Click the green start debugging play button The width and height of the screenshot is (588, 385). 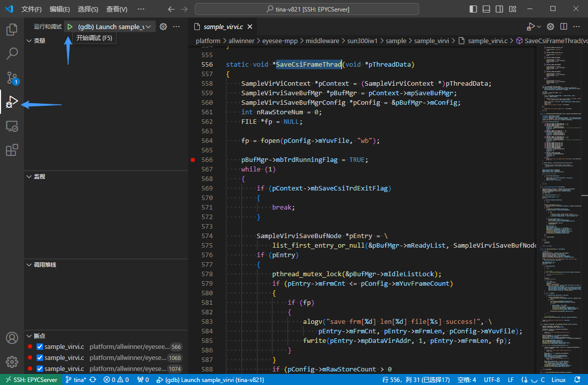(70, 27)
